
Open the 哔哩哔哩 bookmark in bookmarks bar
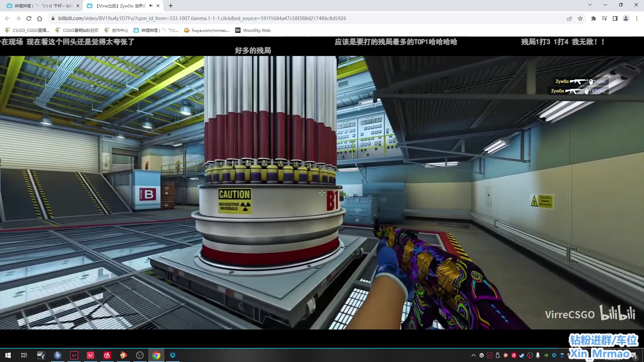coord(156,30)
